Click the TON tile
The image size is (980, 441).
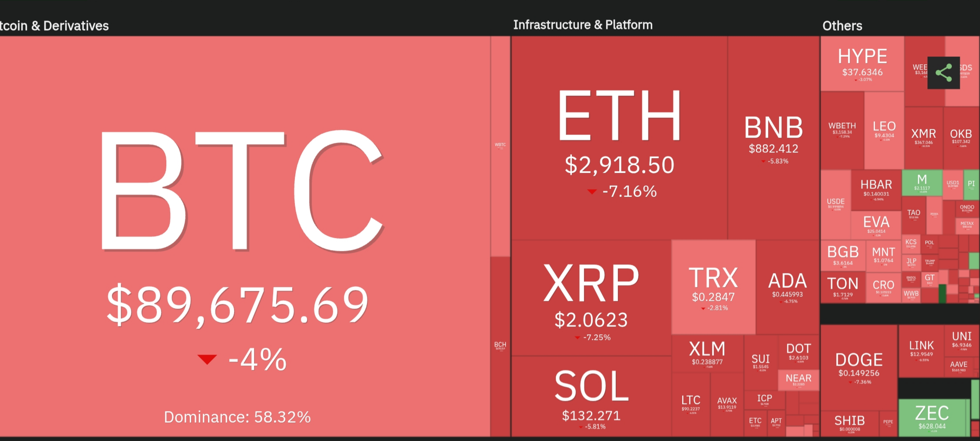842,287
